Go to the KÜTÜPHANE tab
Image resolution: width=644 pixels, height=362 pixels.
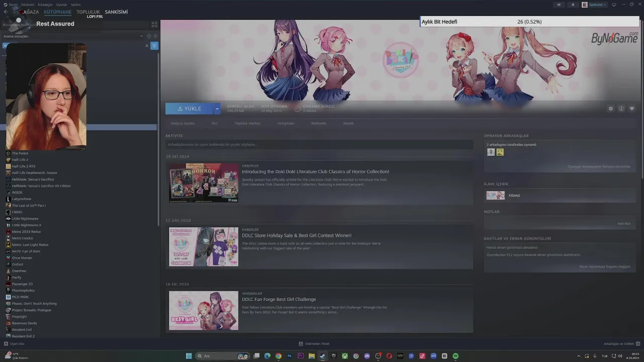[57, 12]
